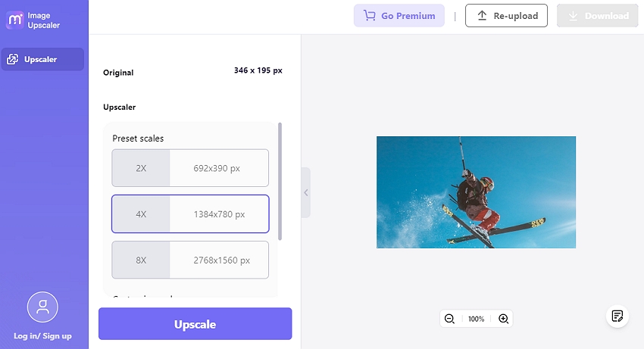The height and width of the screenshot is (349, 644).
Task: Collapse the settings panel with the chevron
Action: point(306,192)
